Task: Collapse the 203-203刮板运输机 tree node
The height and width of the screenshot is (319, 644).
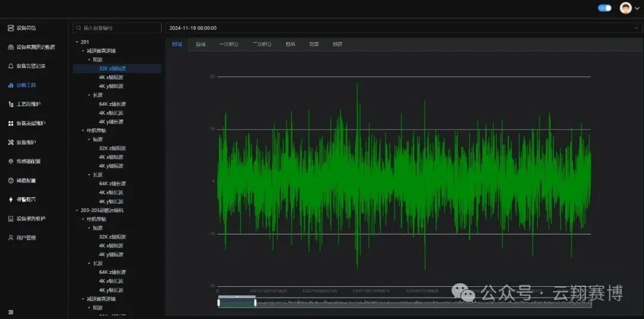Action: click(77, 210)
